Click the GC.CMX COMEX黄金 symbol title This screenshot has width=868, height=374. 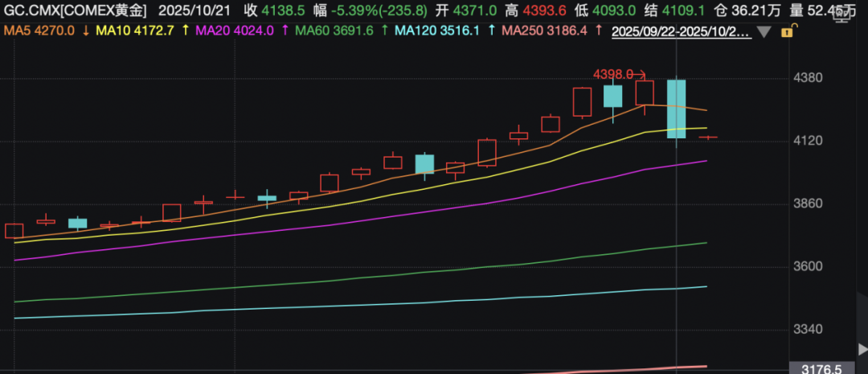(x=76, y=11)
